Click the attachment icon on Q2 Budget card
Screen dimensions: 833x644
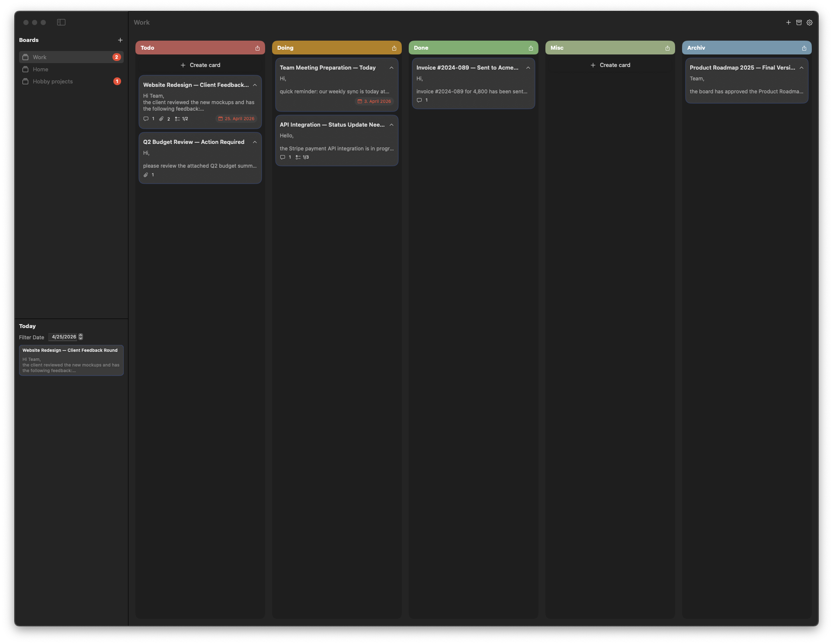146,175
